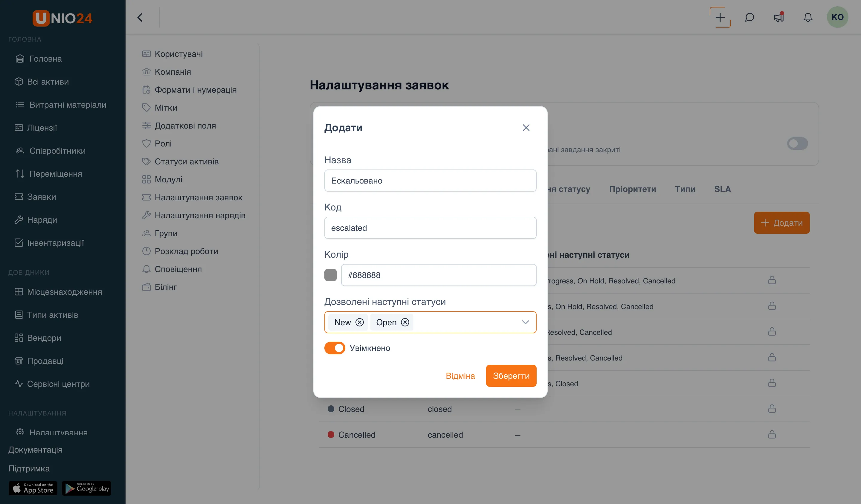Remove the New status tag
The width and height of the screenshot is (861, 504).
[x=359, y=322]
